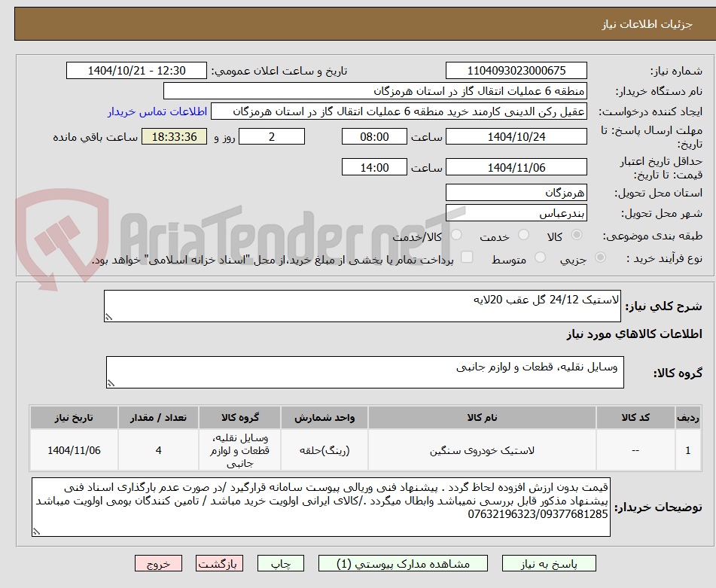
Task: Click the شماره نیاز field 1104093023000675
Action: (x=516, y=71)
